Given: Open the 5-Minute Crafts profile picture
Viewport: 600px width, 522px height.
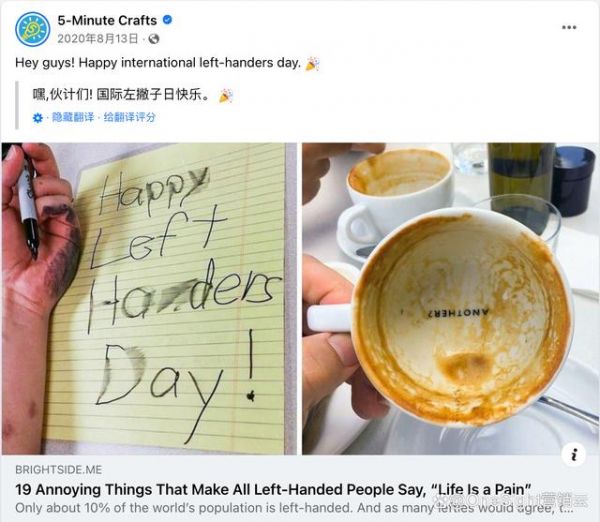Looking at the screenshot, I should (33, 29).
